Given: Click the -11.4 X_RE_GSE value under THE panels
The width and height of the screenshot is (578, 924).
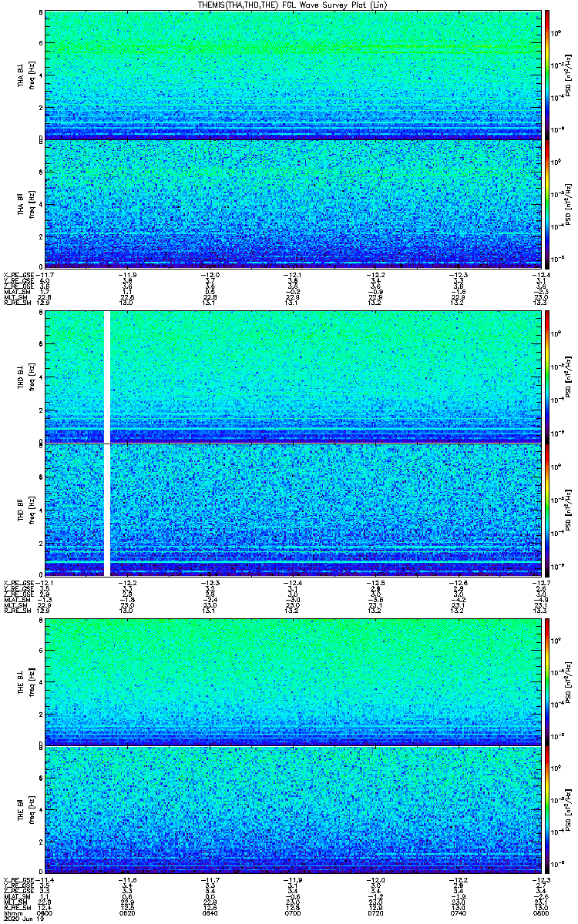Looking at the screenshot, I should click(45, 880).
